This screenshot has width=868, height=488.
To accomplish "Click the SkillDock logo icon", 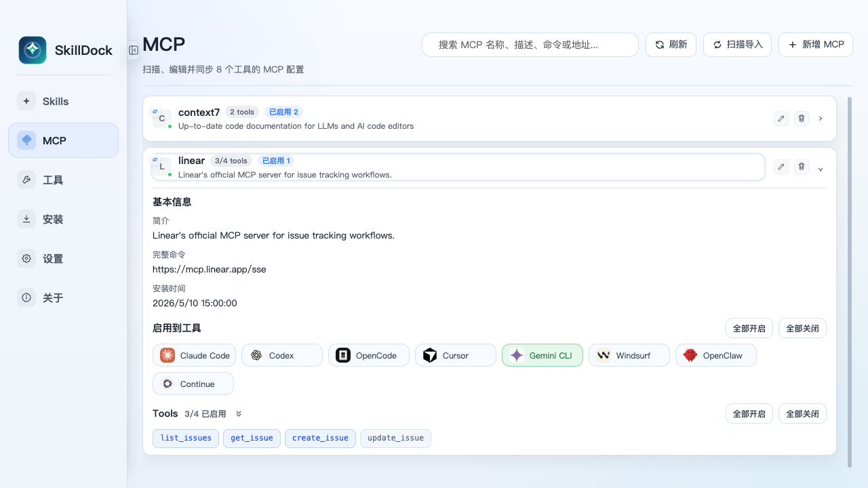I will pos(33,50).
